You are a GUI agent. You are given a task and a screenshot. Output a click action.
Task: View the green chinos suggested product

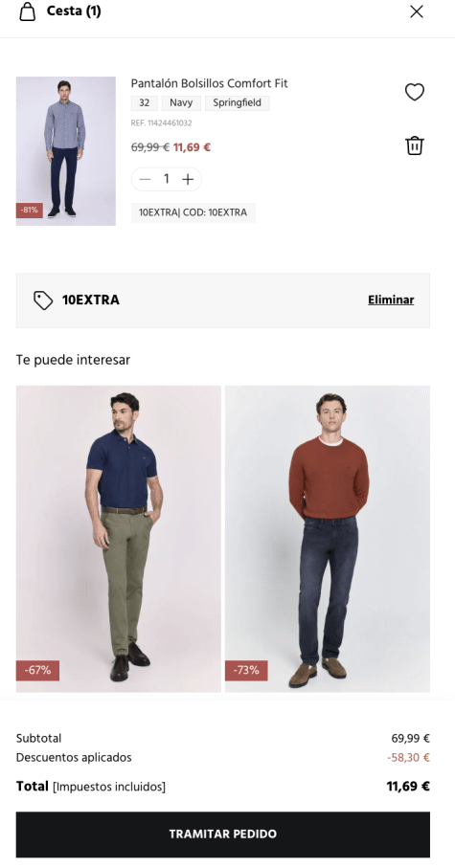point(119,539)
